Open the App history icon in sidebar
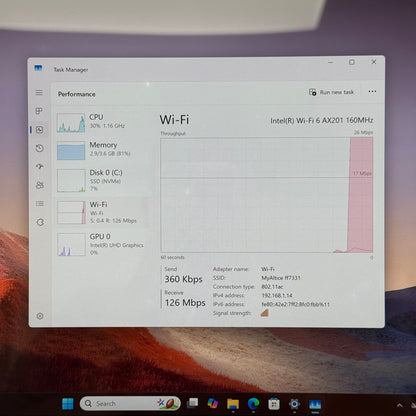This screenshot has width=416, height=416. click(39, 148)
